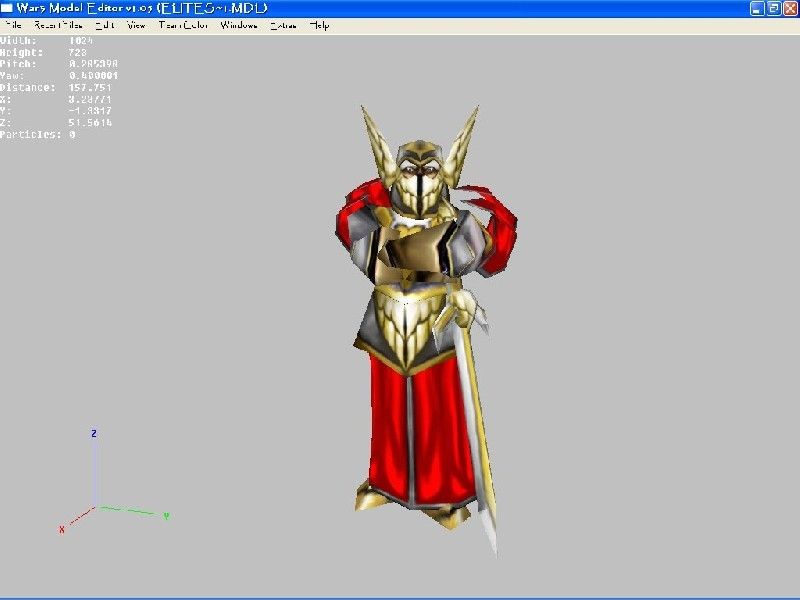
Task: Click the blue Z axis label
Action: [94, 433]
